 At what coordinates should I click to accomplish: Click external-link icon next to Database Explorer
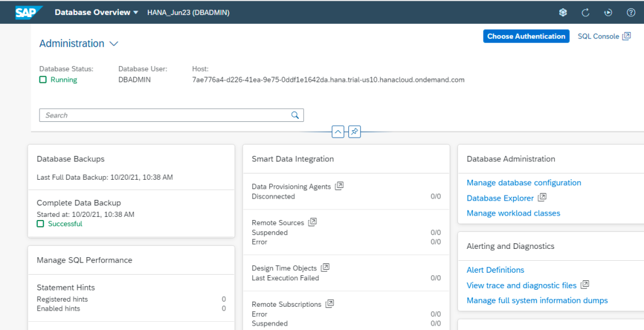pyautogui.click(x=542, y=197)
